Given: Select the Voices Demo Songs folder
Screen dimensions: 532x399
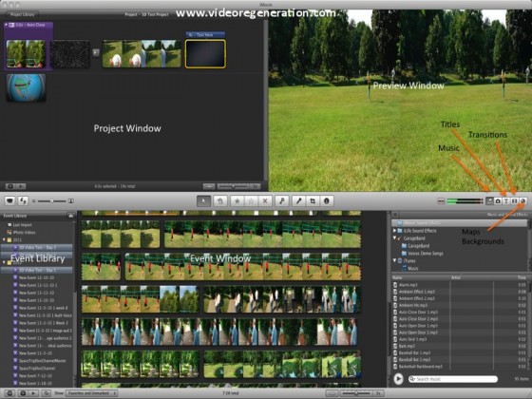Looking at the screenshot, I should pyautogui.click(x=422, y=253).
